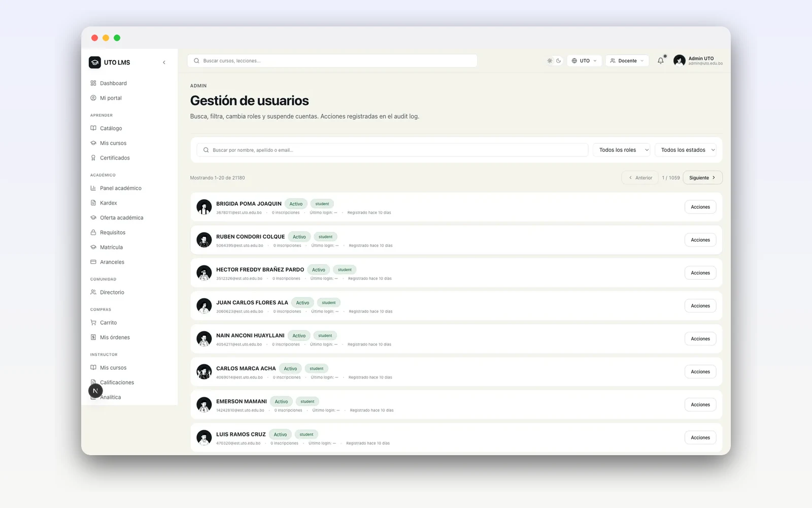Click the Activo badge of Emerson Mamani

pyautogui.click(x=281, y=401)
